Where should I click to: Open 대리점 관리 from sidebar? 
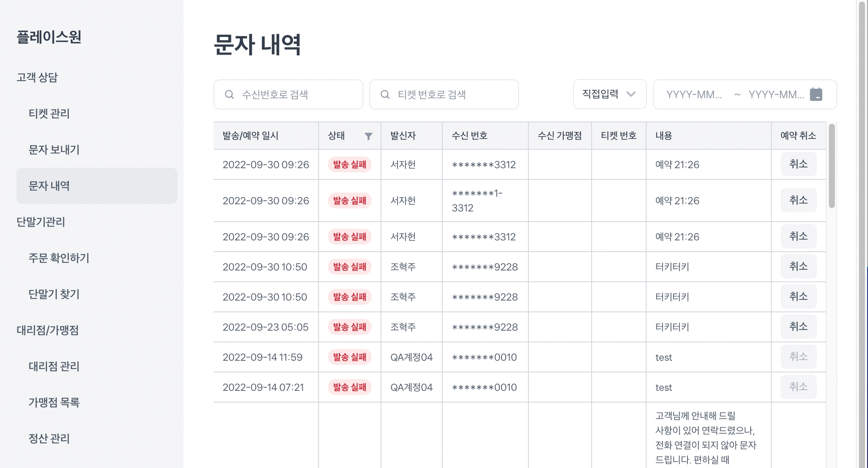[54, 366]
